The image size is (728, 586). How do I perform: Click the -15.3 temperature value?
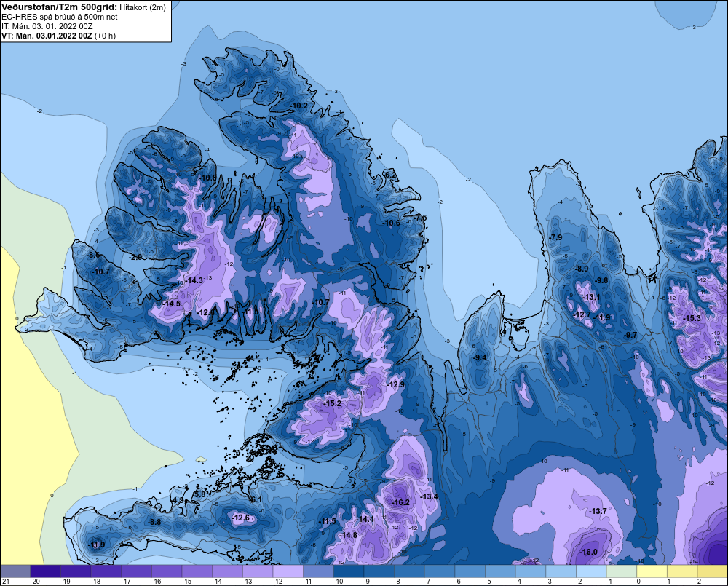click(x=692, y=318)
